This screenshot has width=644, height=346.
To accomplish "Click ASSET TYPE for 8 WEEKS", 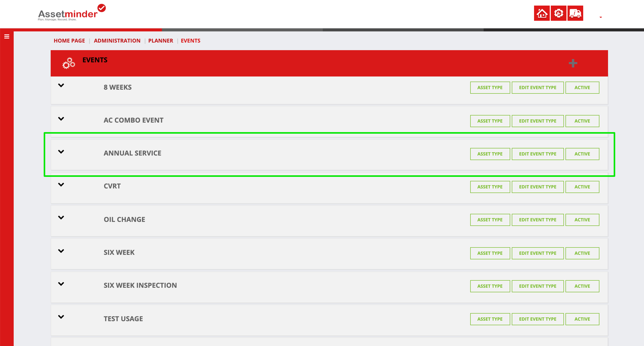I will point(490,88).
